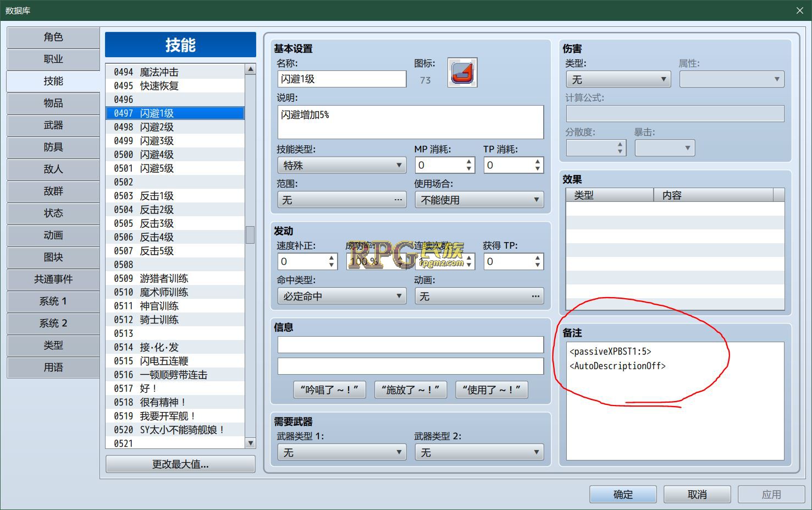Select skill 0499 闪避3级
812x510 pixels.
click(x=175, y=140)
